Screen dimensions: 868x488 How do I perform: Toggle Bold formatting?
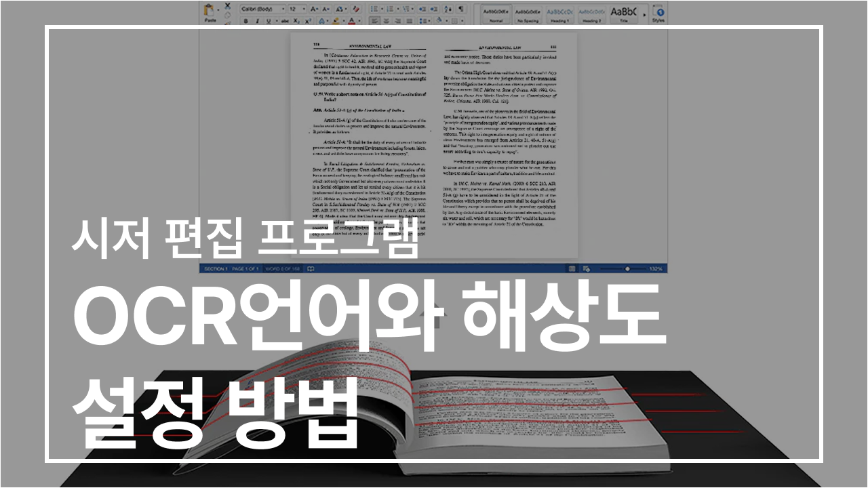click(x=245, y=21)
